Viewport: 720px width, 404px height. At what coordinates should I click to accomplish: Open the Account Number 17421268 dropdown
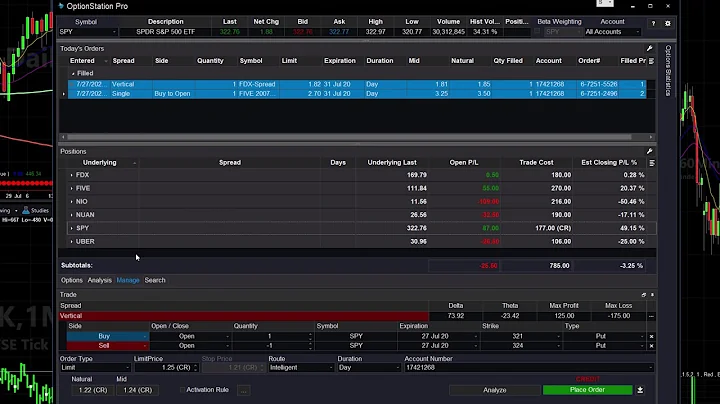(650, 368)
